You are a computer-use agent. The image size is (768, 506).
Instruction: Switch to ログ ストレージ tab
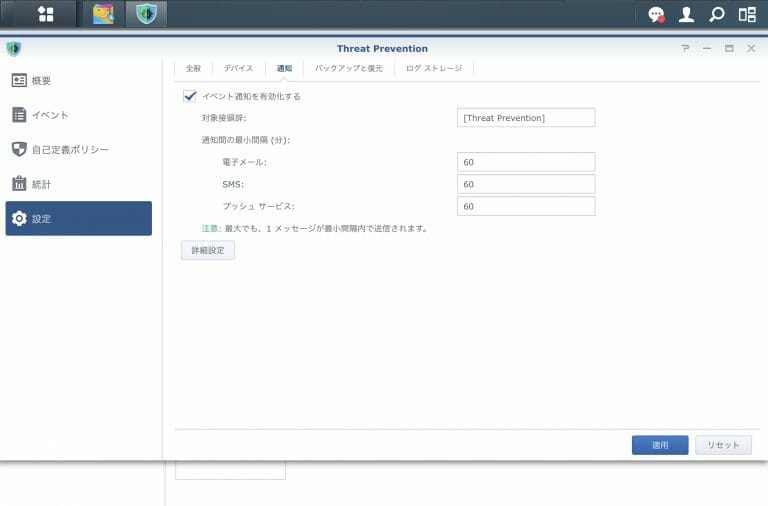tap(434, 68)
